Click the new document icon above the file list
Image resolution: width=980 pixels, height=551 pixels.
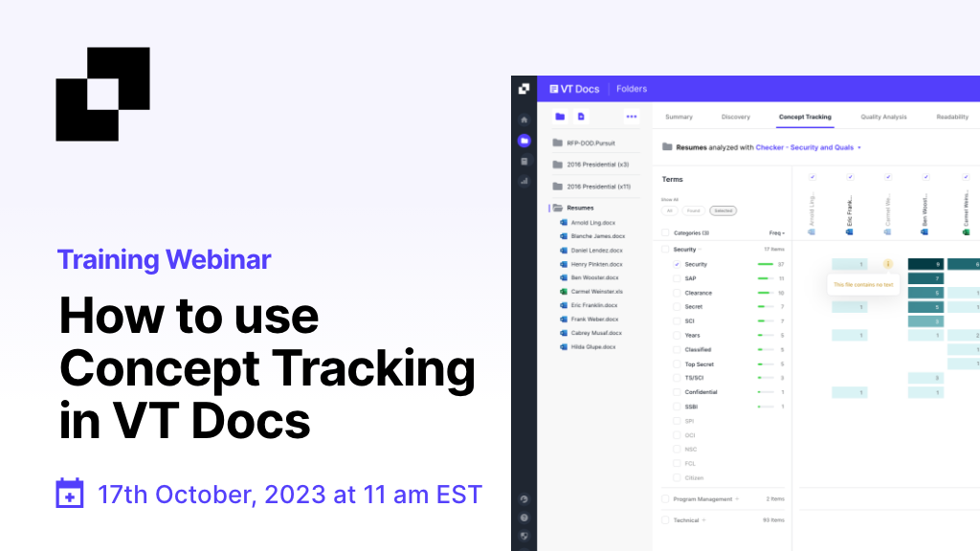(580, 117)
